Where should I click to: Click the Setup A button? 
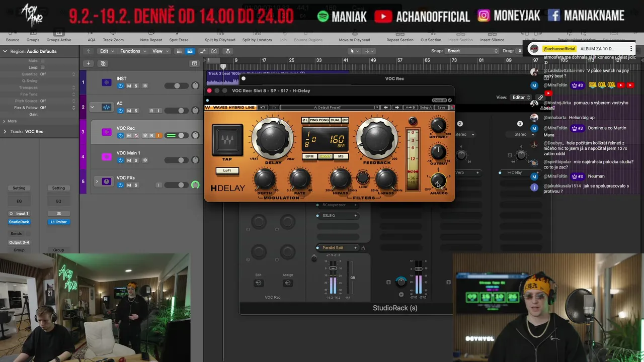[x=426, y=108]
